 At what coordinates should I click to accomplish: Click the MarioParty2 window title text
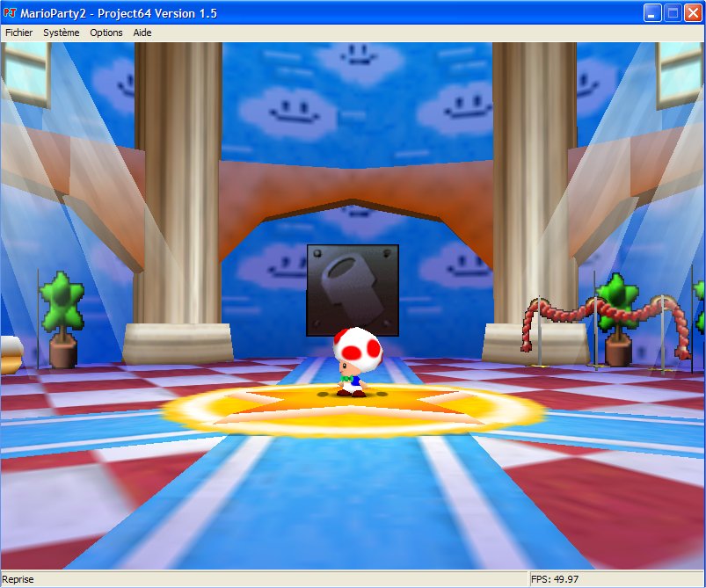pyautogui.click(x=119, y=13)
